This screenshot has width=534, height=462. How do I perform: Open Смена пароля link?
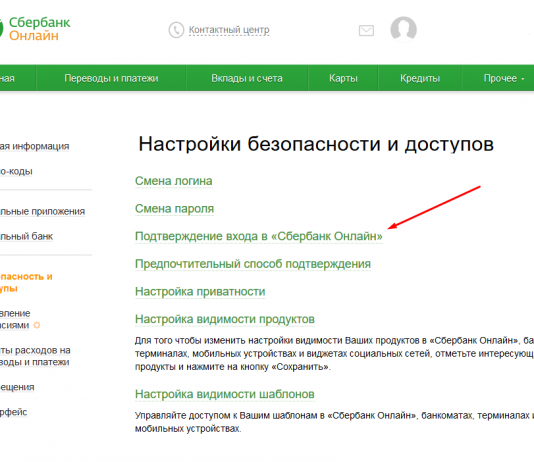coord(174,208)
